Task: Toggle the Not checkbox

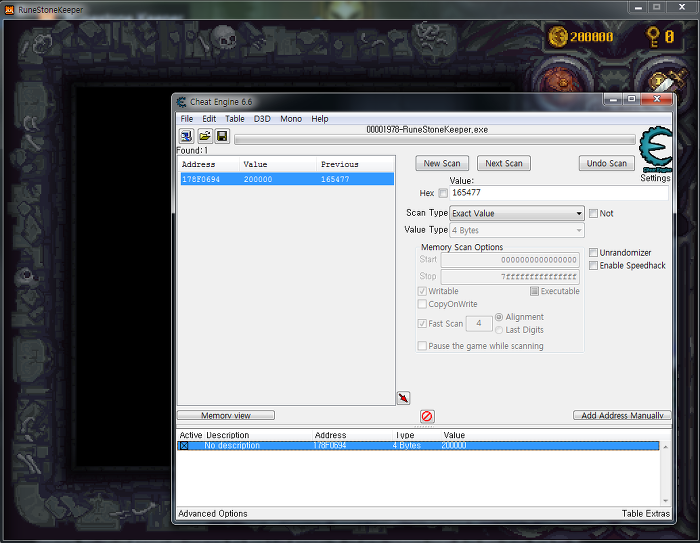Action: 593,213
